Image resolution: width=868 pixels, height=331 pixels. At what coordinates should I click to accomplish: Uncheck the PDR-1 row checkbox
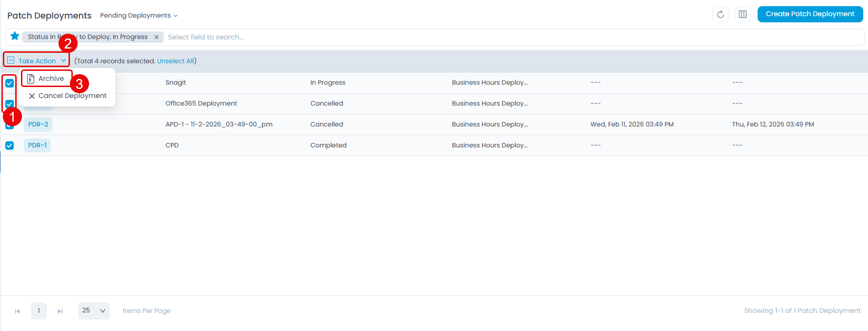tap(10, 146)
